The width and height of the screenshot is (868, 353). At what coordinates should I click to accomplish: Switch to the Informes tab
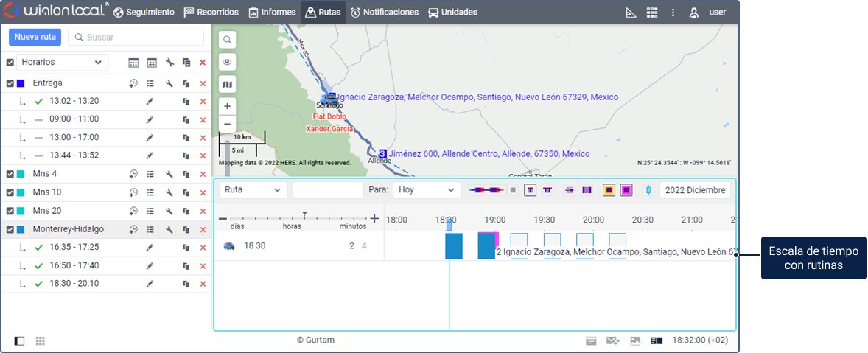point(272,13)
